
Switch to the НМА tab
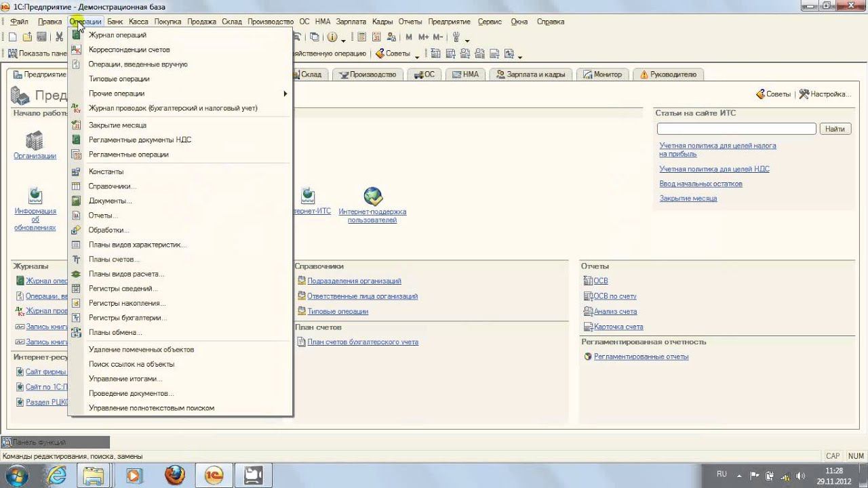(465, 75)
